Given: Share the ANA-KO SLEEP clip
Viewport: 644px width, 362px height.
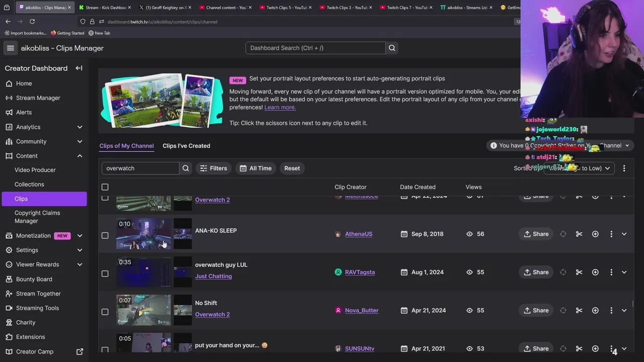Looking at the screenshot, I should click(x=536, y=234).
